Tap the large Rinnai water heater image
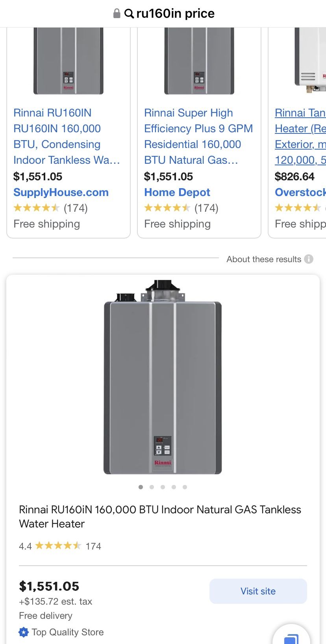326x644 pixels. pyautogui.click(x=163, y=378)
